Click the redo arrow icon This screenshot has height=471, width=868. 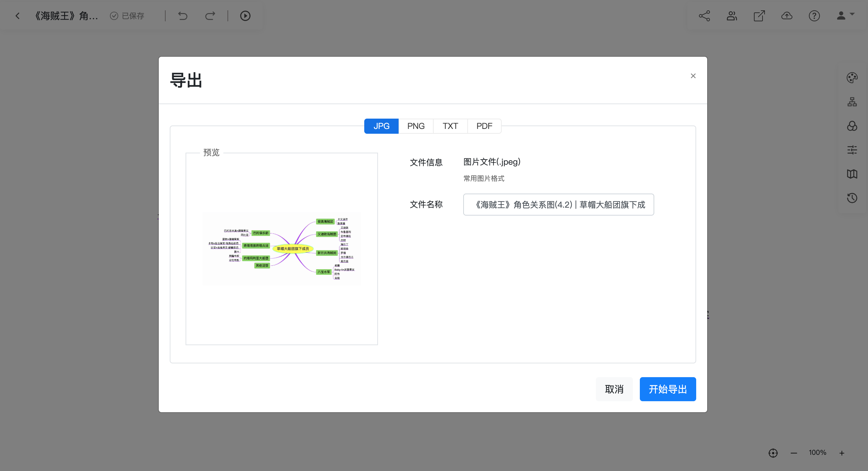click(210, 16)
